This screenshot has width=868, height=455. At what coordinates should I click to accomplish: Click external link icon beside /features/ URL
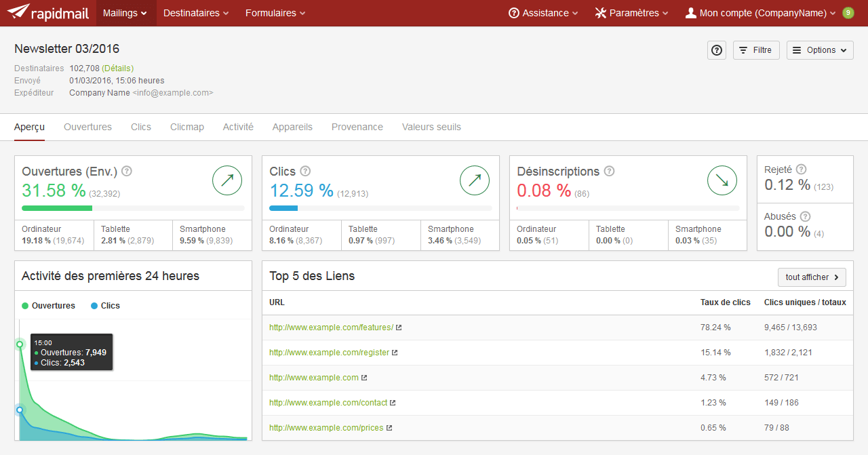coord(399,328)
